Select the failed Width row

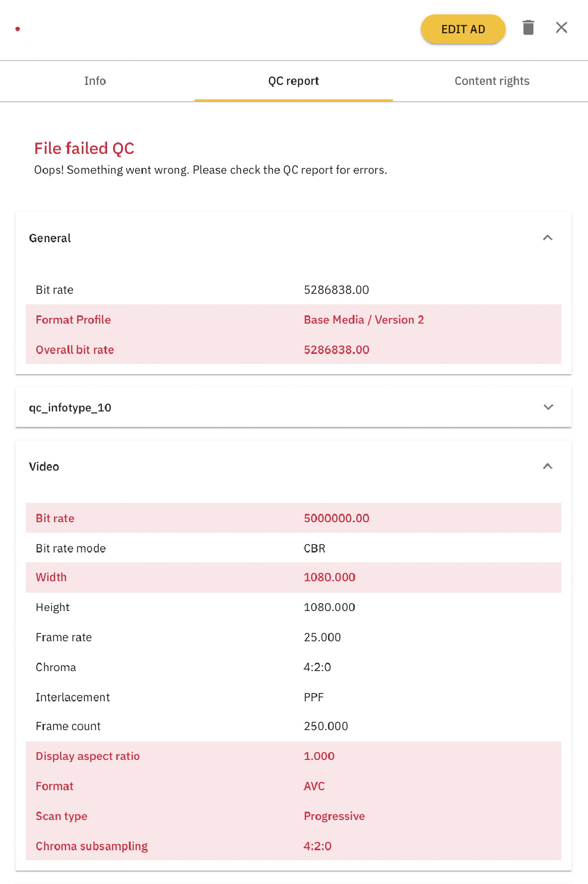pyautogui.click(x=293, y=577)
